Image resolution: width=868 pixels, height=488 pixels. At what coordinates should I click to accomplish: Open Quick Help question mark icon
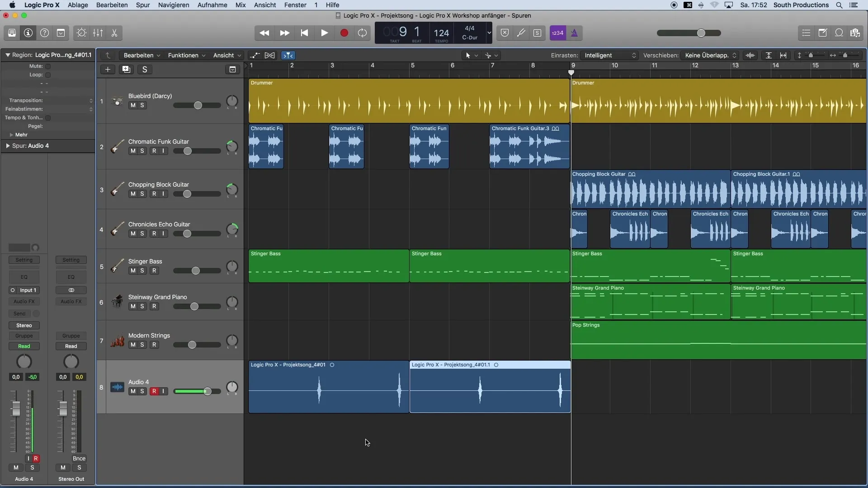[x=45, y=33]
